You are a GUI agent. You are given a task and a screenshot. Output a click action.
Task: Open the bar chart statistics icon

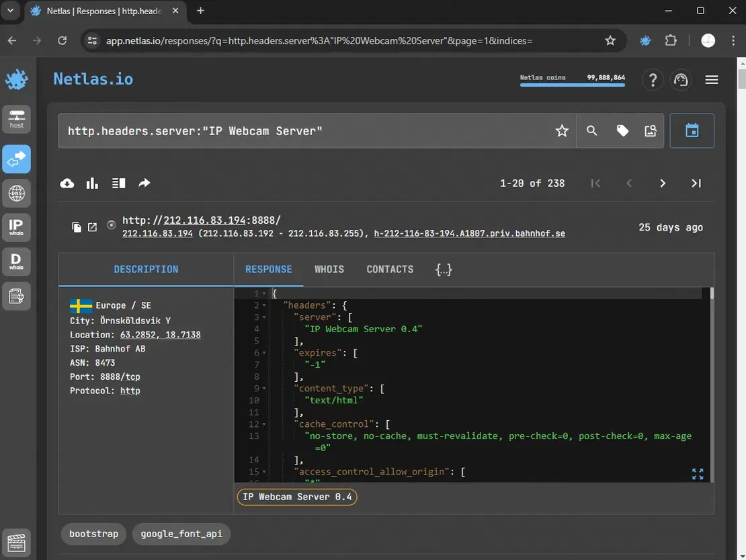click(x=93, y=184)
